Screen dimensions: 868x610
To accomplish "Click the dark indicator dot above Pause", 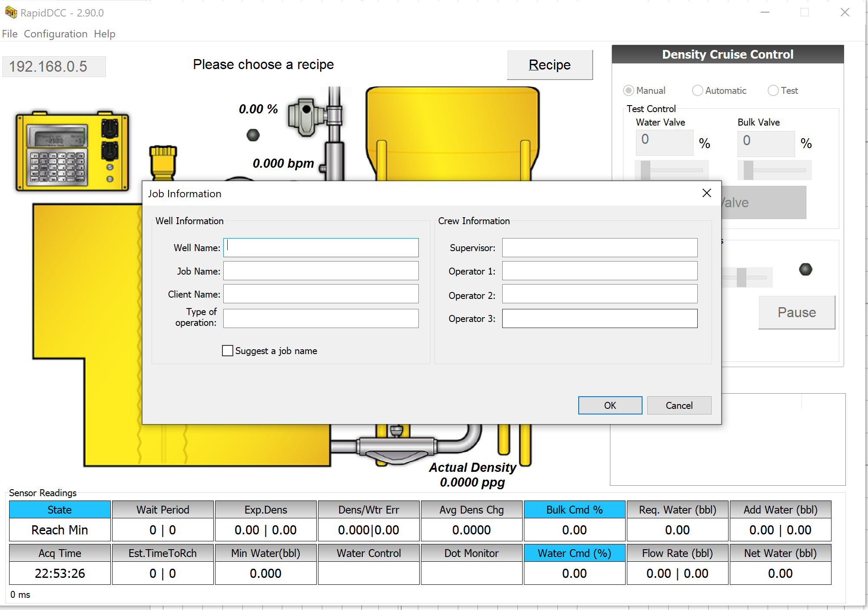I will tap(805, 269).
